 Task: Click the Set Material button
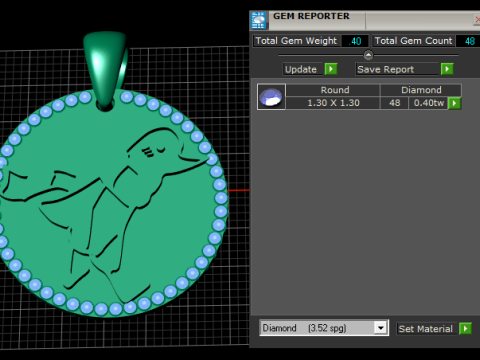point(425,329)
